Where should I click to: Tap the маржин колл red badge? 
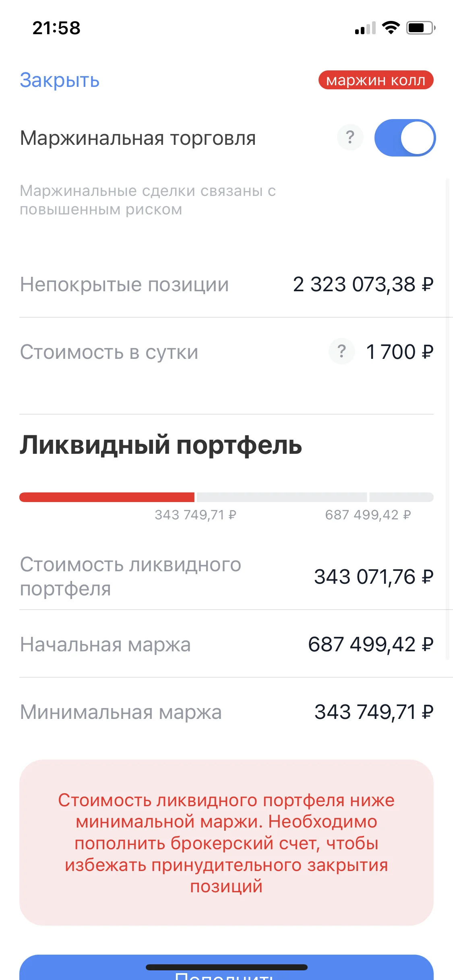376,80
